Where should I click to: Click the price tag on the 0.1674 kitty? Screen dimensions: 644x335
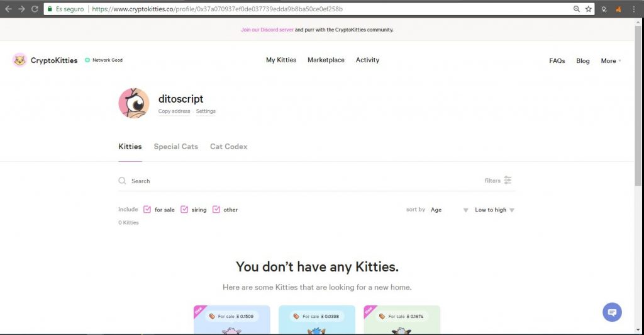tap(382, 316)
